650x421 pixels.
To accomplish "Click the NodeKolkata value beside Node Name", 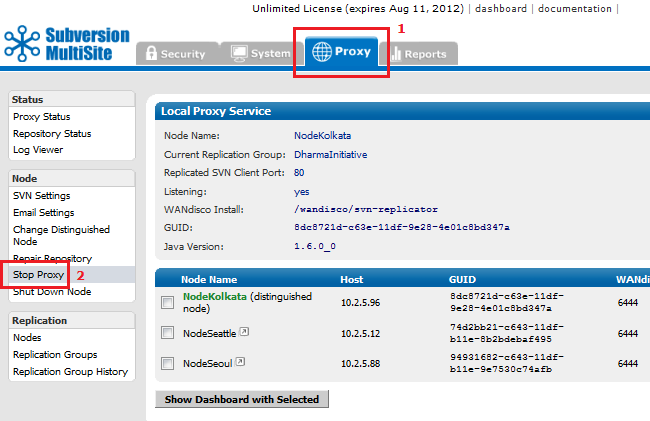I will [323, 135].
